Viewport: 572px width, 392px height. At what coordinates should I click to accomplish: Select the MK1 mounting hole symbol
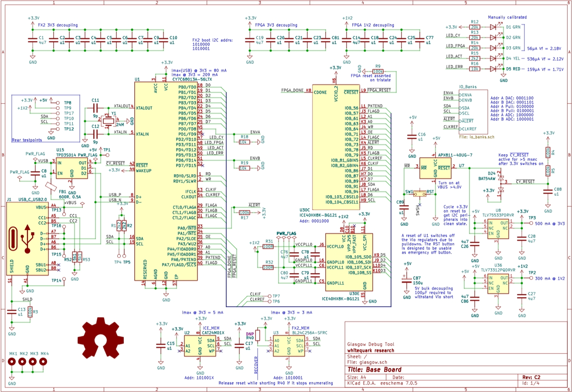point(12,362)
